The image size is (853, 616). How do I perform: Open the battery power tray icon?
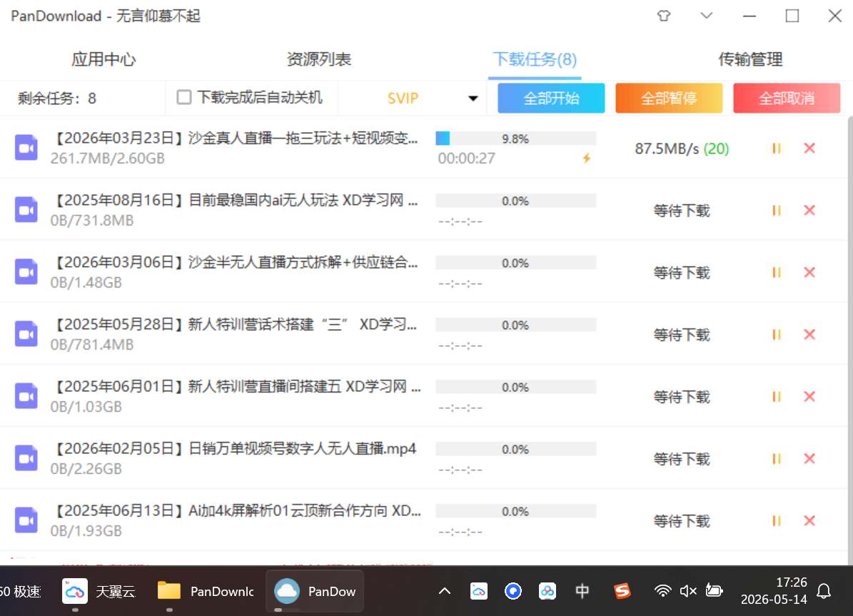pyautogui.click(x=714, y=591)
